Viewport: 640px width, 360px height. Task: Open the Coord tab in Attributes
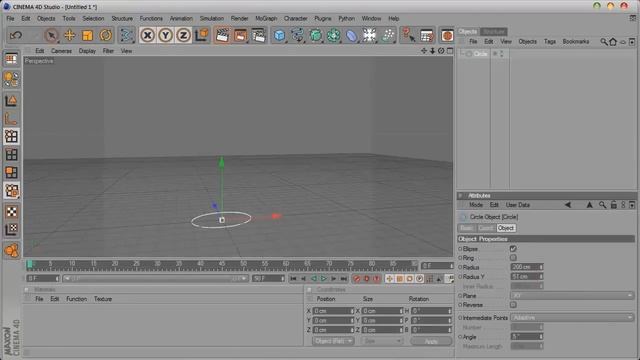[486, 228]
